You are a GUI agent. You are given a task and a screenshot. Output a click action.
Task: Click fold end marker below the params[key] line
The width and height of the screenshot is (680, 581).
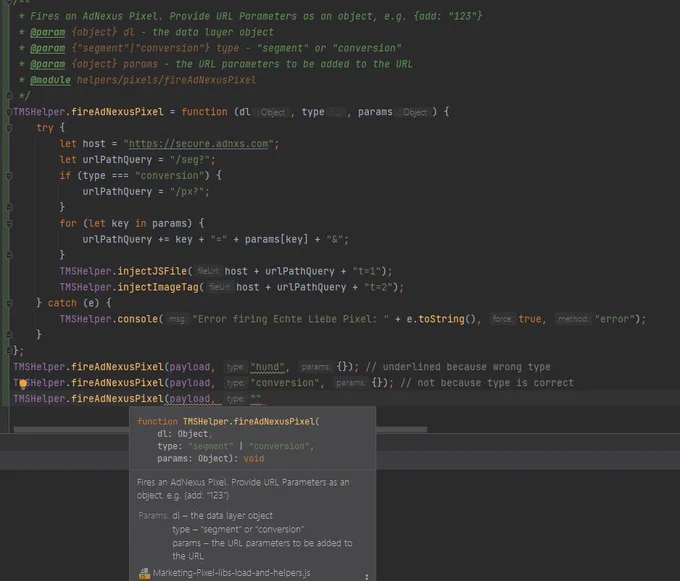[x=9, y=255]
